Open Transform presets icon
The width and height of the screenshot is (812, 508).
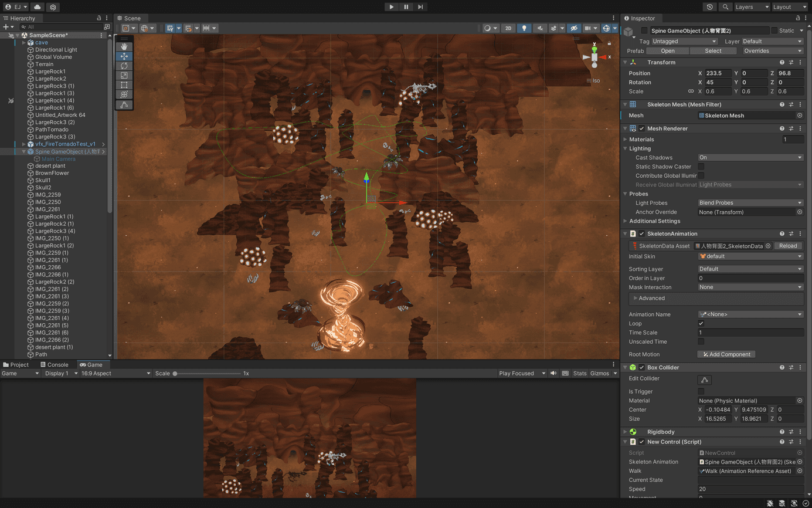coord(791,62)
